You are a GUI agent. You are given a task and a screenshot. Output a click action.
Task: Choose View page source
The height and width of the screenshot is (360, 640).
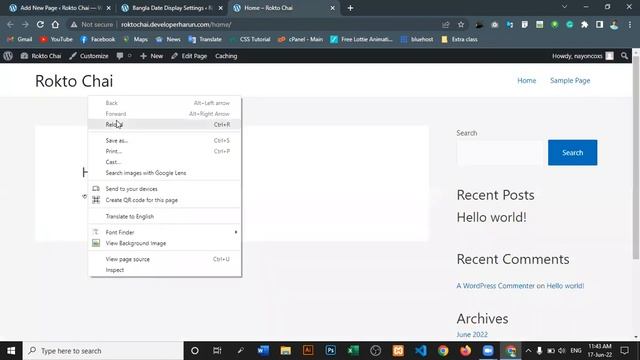[x=164, y=259]
